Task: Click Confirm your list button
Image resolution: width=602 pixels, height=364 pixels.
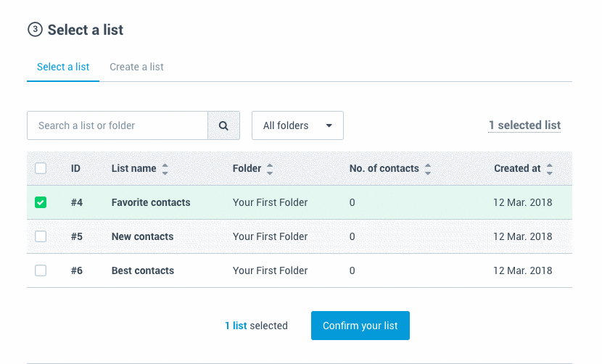Action: (360, 326)
